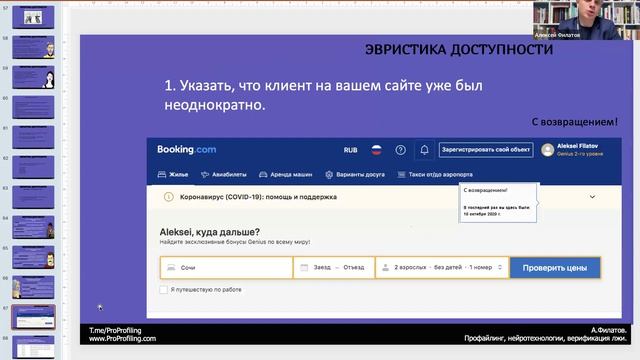Click the 'Проверить цены' button

(x=555, y=268)
